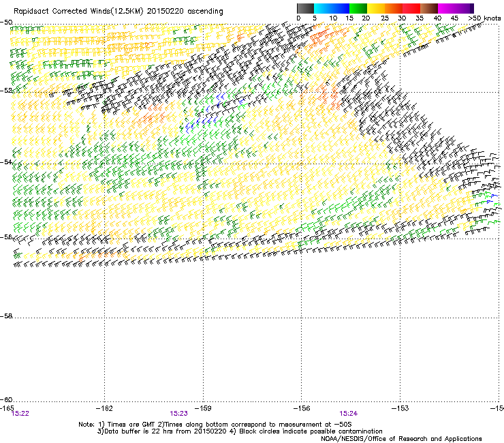This screenshot has width=504, height=443.
Task: Click the red 30-35 knots color segment
Action: (411, 8)
